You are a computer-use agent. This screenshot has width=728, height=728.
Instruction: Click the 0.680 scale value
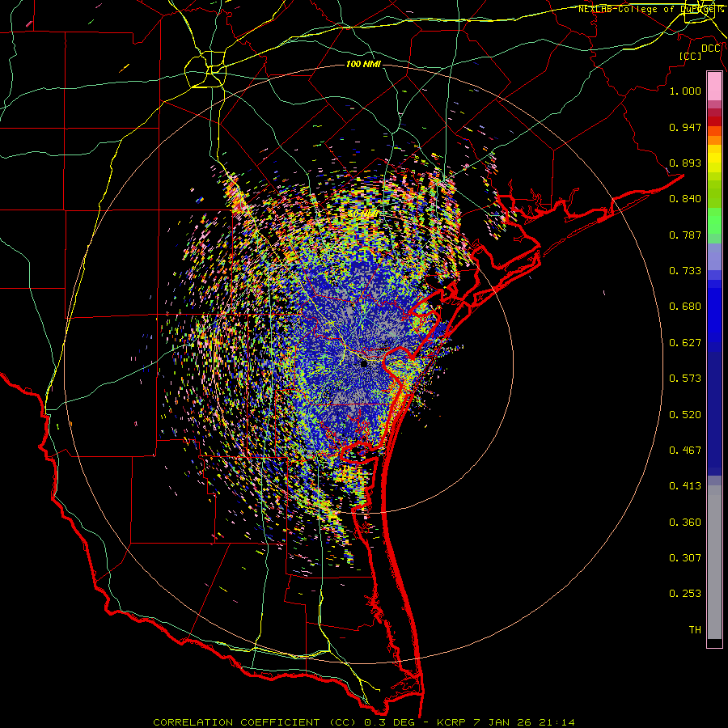pyautogui.click(x=685, y=307)
